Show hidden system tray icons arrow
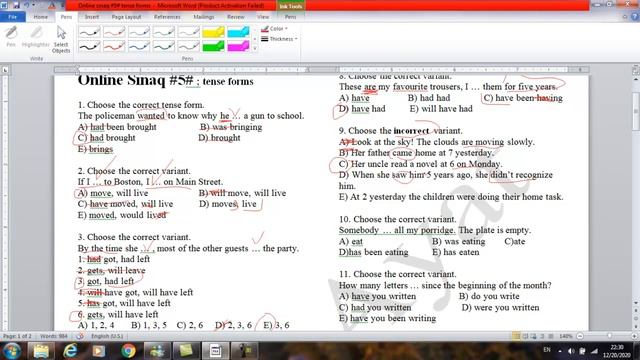Screen dimensions: 640x360 pyautogui.click(x=560, y=351)
